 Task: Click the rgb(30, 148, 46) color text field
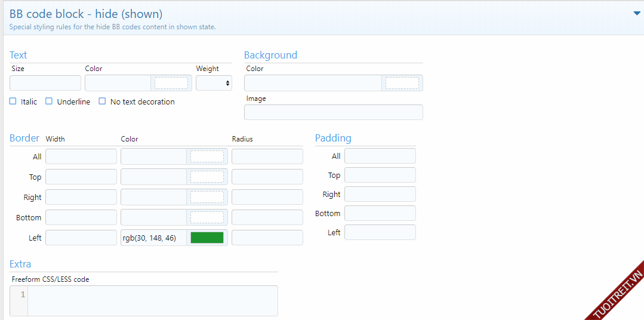tap(153, 238)
